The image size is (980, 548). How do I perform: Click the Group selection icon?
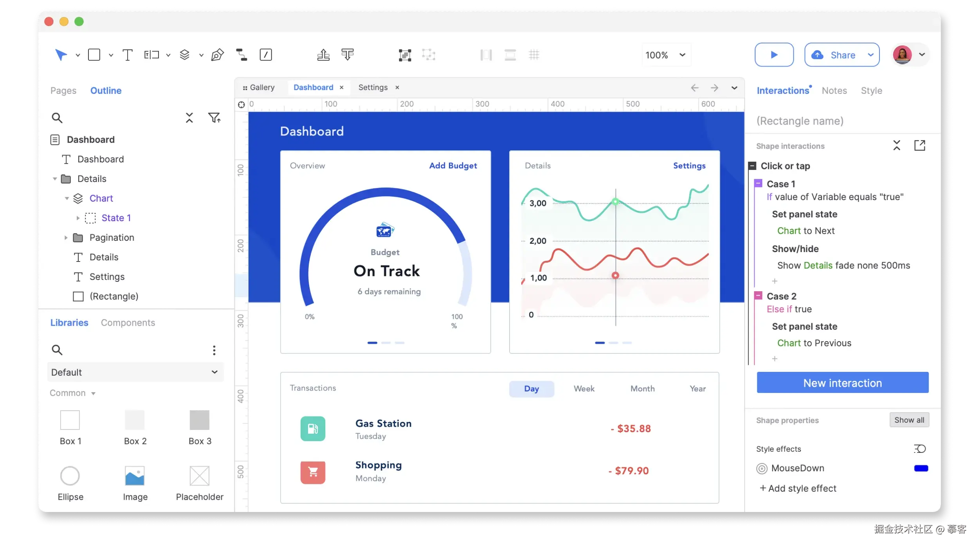click(x=405, y=55)
